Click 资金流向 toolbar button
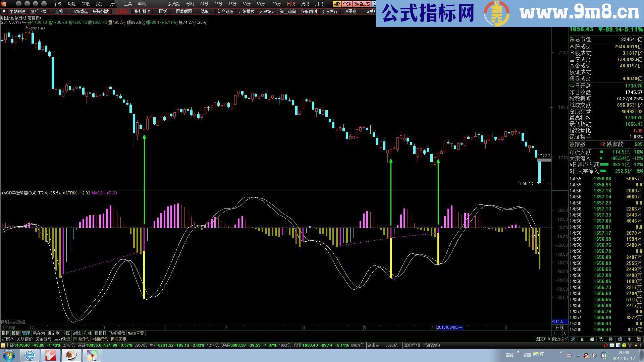The height and width of the screenshot is (362, 644). (x=288, y=11)
